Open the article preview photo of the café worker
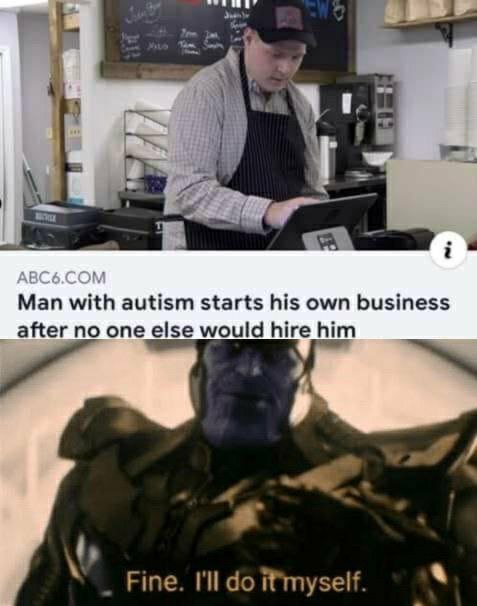477x606 pixels. pos(238,125)
